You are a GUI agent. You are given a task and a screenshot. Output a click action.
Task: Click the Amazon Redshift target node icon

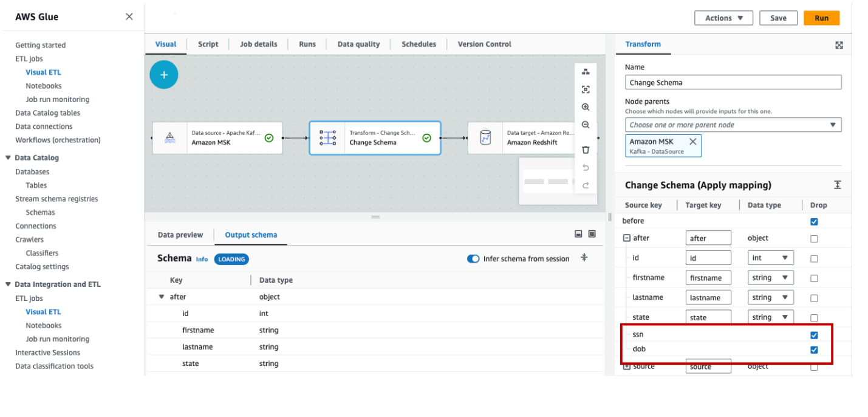(485, 138)
